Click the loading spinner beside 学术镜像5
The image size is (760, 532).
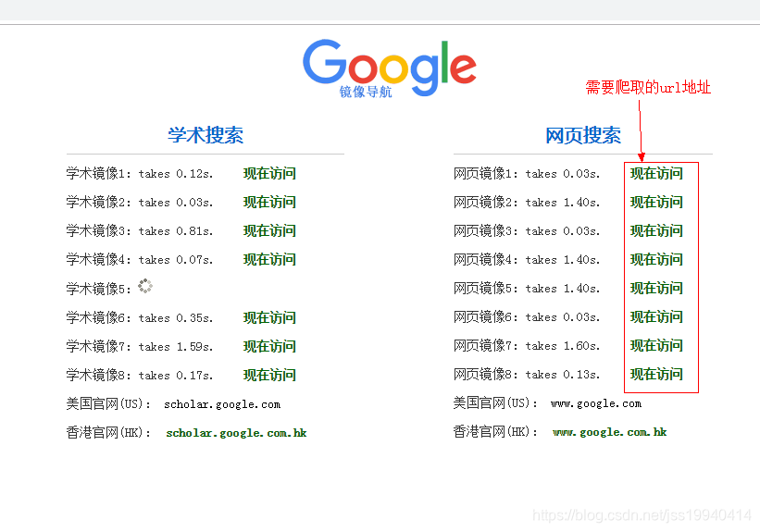tap(145, 286)
